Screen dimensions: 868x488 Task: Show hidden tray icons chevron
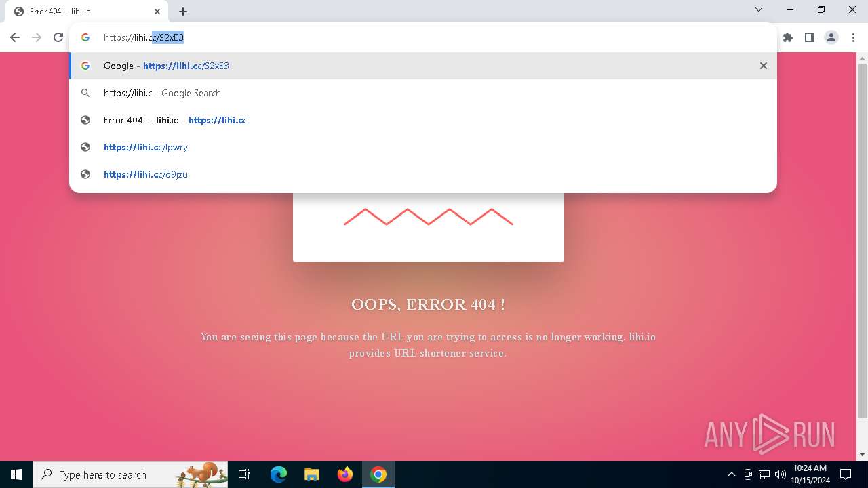(731, 474)
